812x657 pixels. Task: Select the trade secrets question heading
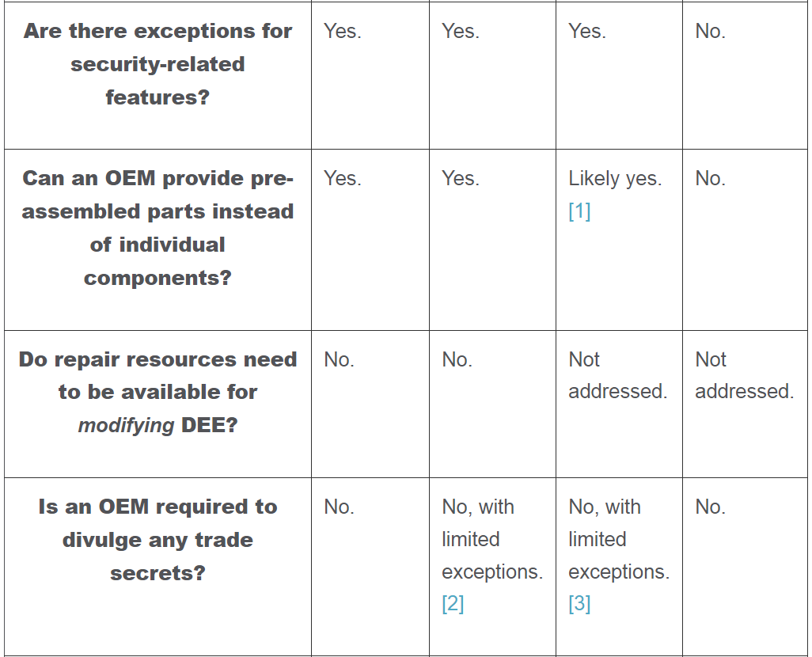click(x=157, y=540)
